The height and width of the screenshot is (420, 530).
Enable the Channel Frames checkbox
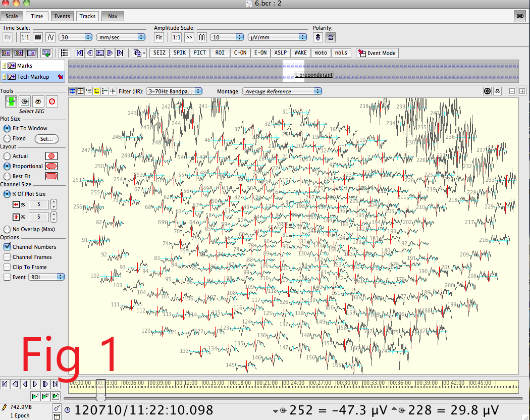click(x=7, y=257)
